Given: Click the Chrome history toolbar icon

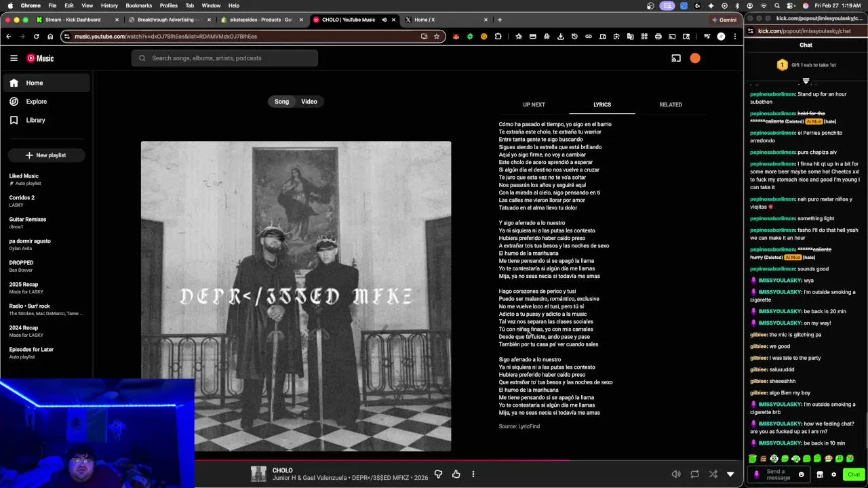Looking at the screenshot, I should click(x=574, y=37).
